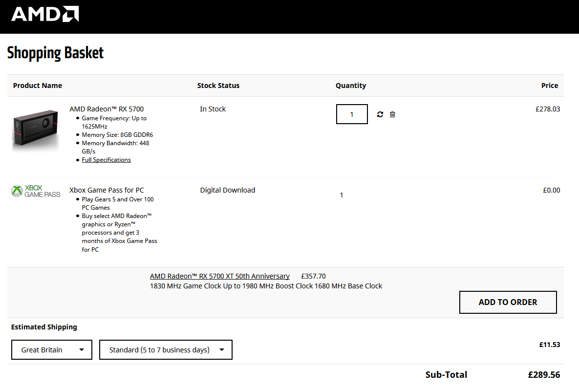Click the Memory Size: 8GB GDDR6 bullet
Screen dimensions: 579x392
pyautogui.click(x=117, y=135)
